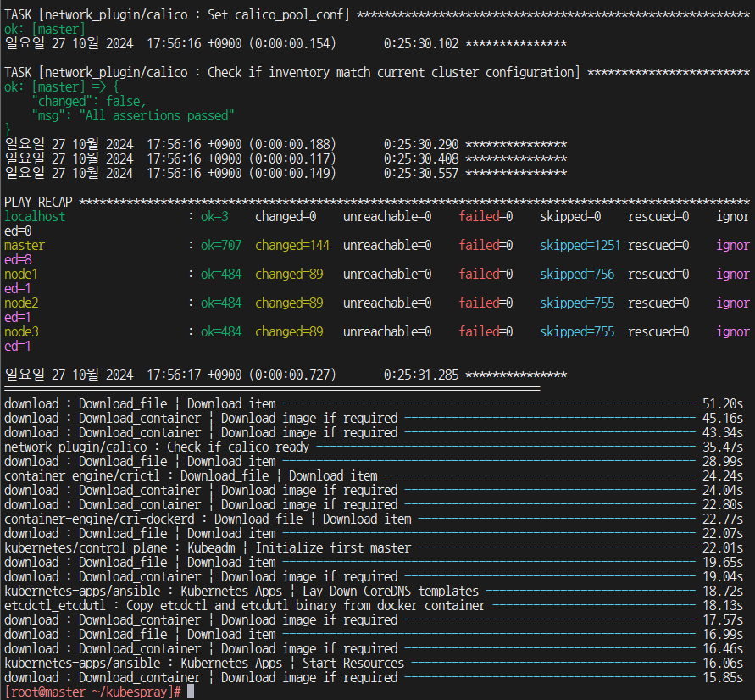Click the 'node1' host name in recap
Screen dimensions: 755x700
click(x=21, y=275)
